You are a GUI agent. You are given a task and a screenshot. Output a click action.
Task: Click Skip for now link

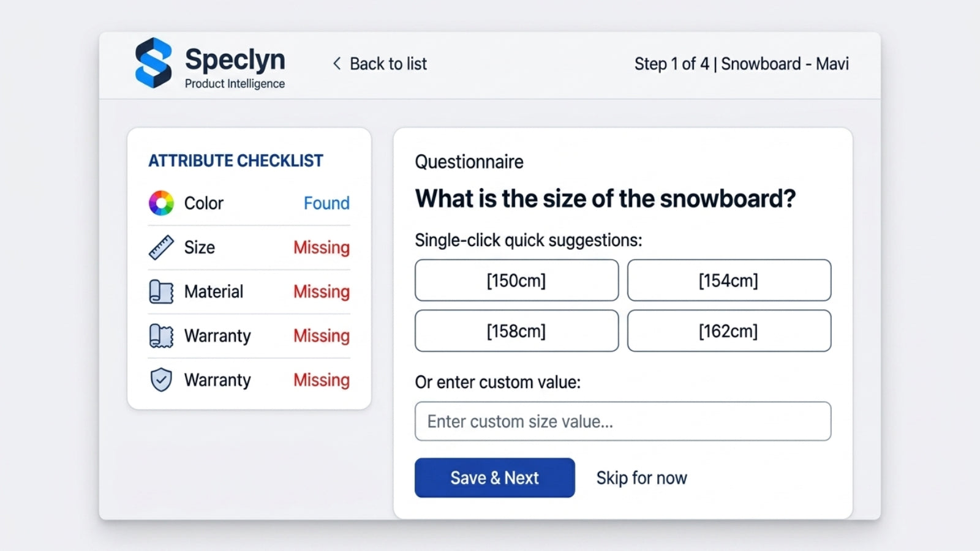642,478
